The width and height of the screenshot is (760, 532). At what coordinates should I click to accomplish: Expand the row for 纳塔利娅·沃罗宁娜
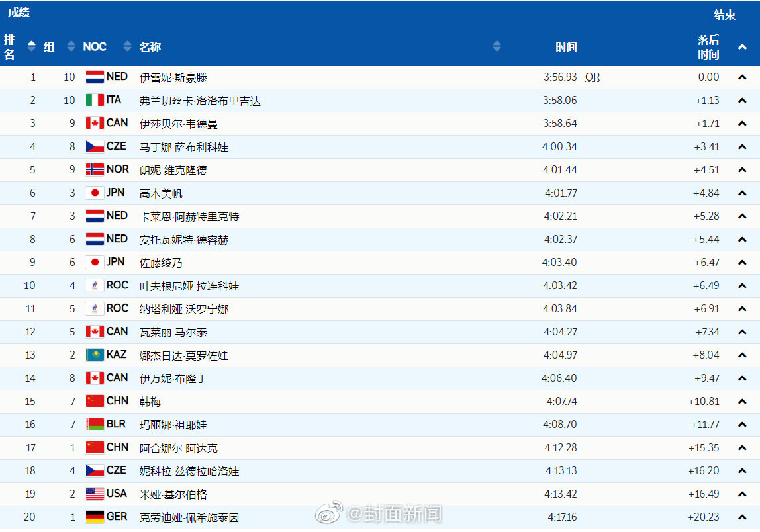(x=742, y=309)
